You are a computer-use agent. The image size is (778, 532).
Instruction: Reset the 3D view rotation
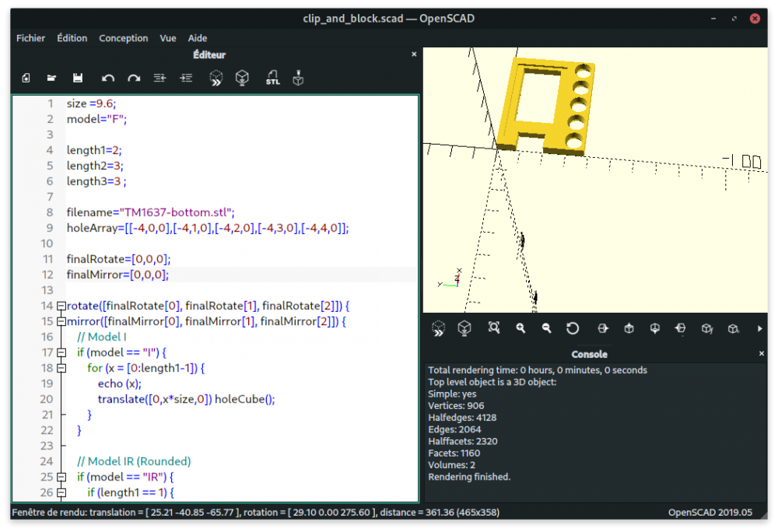(x=573, y=328)
